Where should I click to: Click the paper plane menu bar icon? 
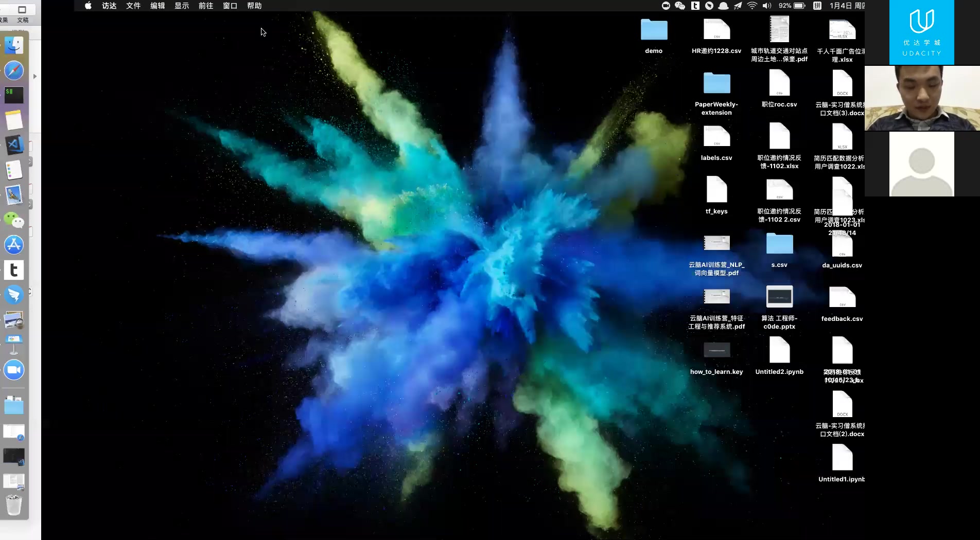(738, 6)
